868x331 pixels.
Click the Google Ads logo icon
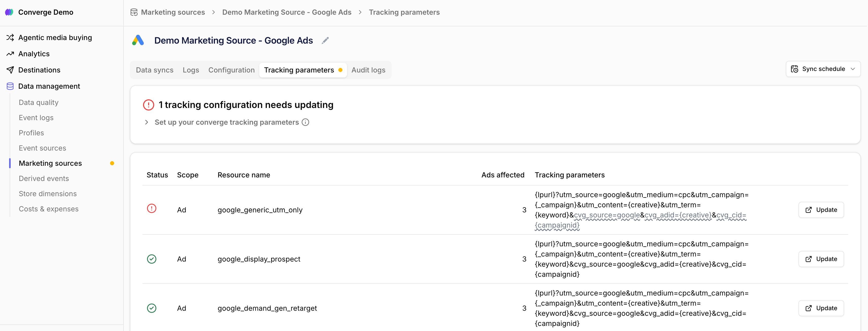(x=138, y=40)
